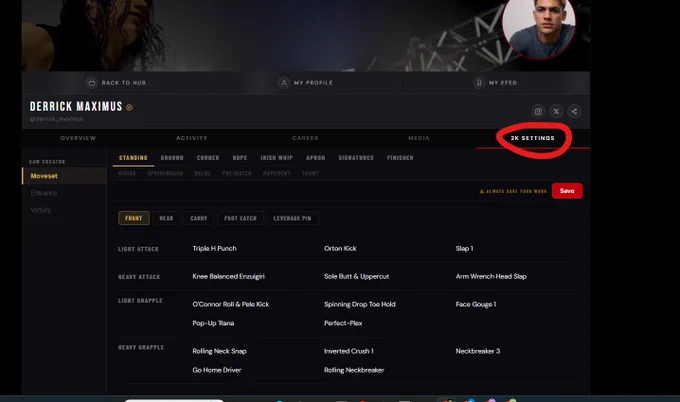Choose the Rear position filter
This screenshot has width=680, height=402.
(166, 218)
